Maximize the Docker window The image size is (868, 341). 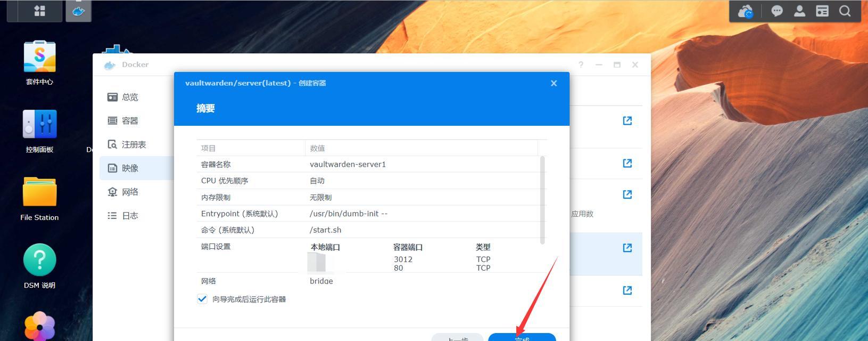point(617,64)
